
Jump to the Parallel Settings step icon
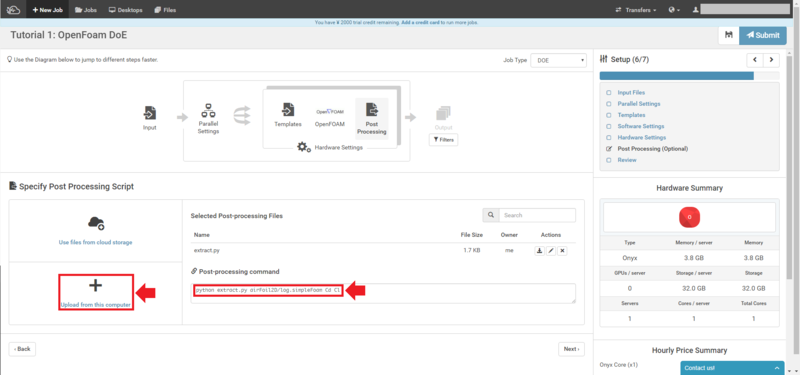208,111
